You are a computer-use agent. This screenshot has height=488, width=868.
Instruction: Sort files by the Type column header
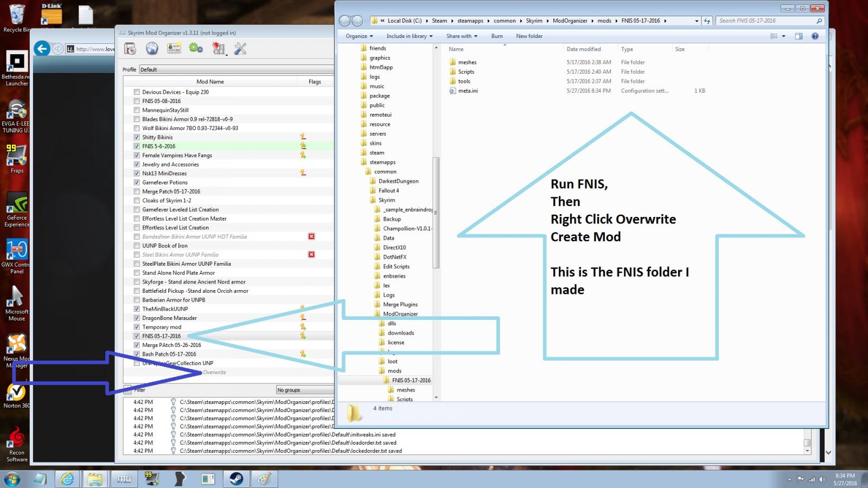tap(627, 49)
